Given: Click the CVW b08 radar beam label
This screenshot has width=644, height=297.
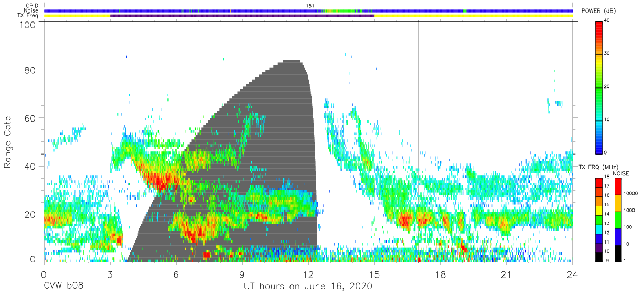Looking at the screenshot, I should click(63, 287).
